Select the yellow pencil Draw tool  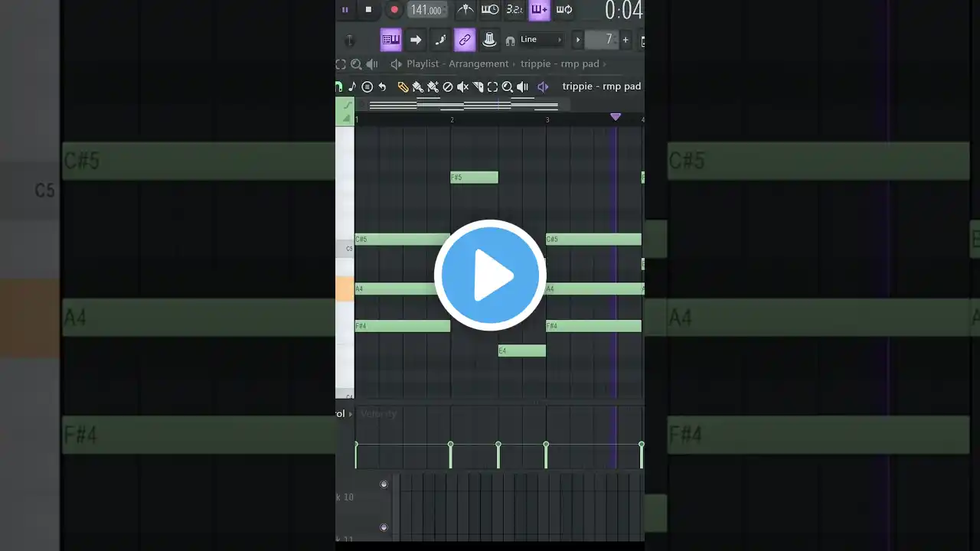403,87
